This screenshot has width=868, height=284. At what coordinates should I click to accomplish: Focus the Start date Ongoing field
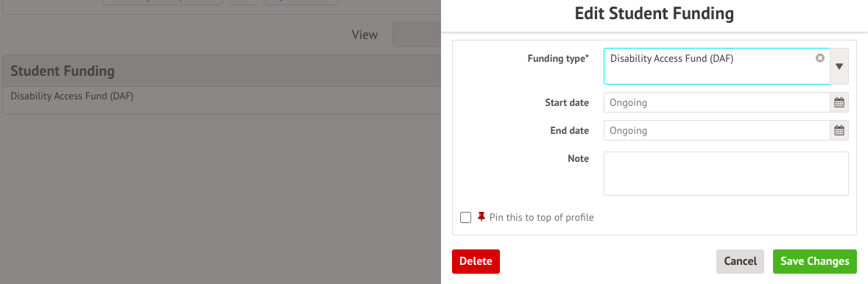coord(717,102)
